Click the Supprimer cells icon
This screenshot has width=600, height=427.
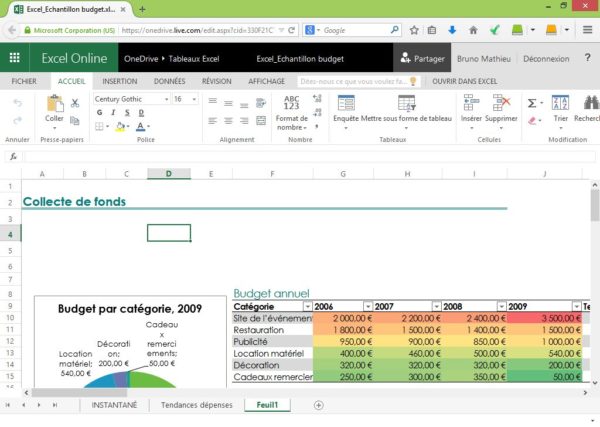(x=501, y=103)
